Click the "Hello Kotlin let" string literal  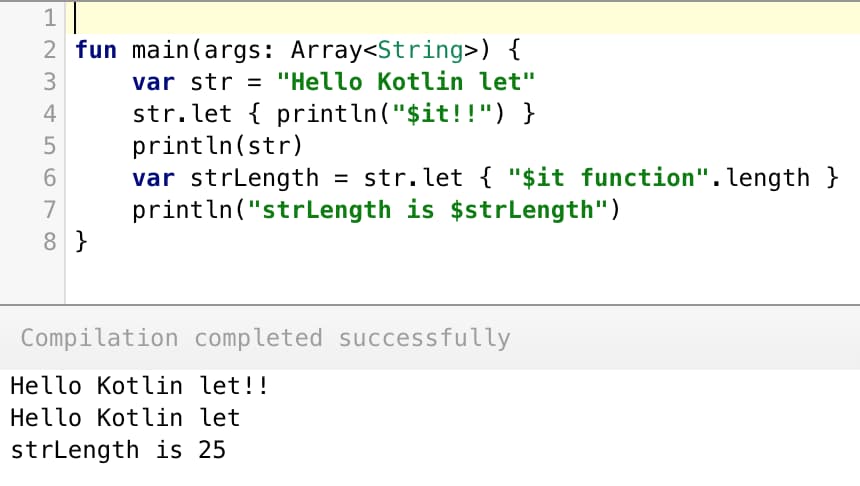[401, 82]
